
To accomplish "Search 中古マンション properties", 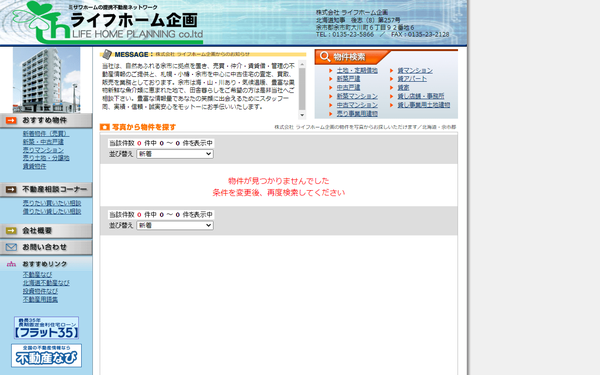I will click(357, 105).
